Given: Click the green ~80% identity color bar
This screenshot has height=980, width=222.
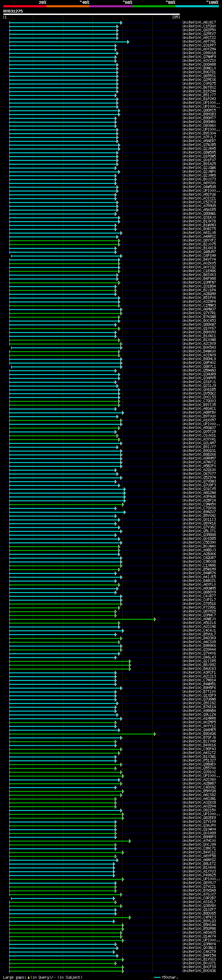Looking at the screenshot, I should click(154, 6).
